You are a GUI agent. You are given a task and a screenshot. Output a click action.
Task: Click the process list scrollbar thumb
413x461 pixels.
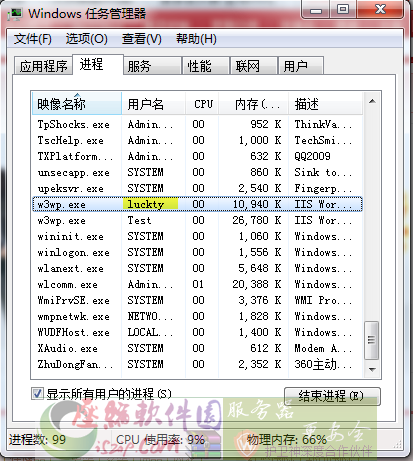372,340
